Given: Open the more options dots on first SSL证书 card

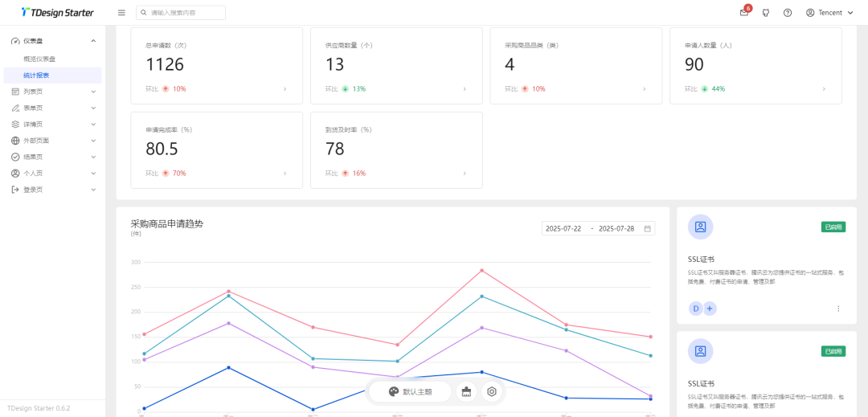Looking at the screenshot, I should 838,309.
